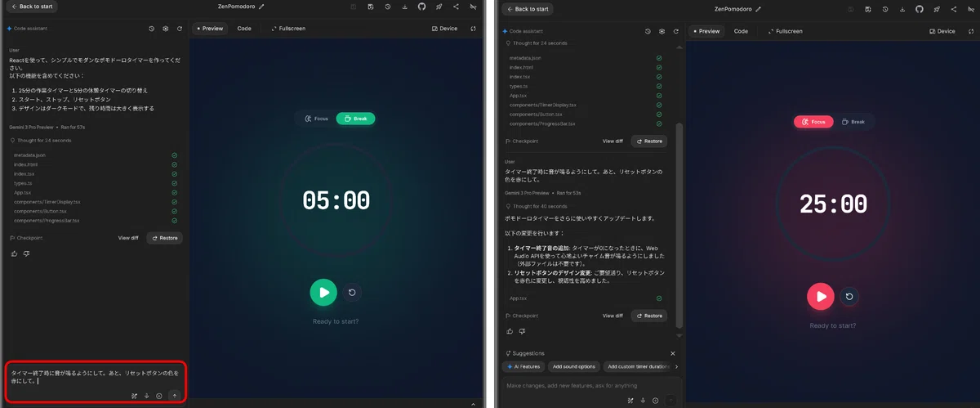Click View diff in left window checkpoint

pyautogui.click(x=128, y=238)
